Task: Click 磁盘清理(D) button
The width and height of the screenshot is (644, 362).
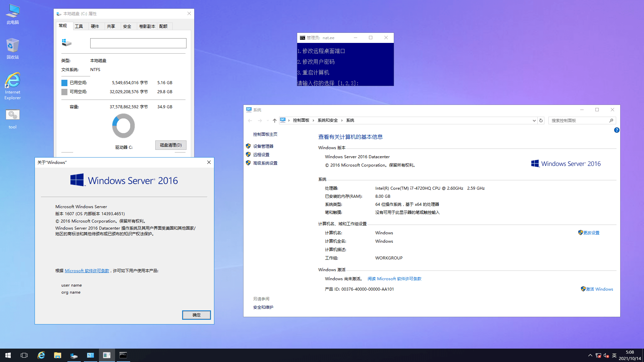Action: coord(171,145)
